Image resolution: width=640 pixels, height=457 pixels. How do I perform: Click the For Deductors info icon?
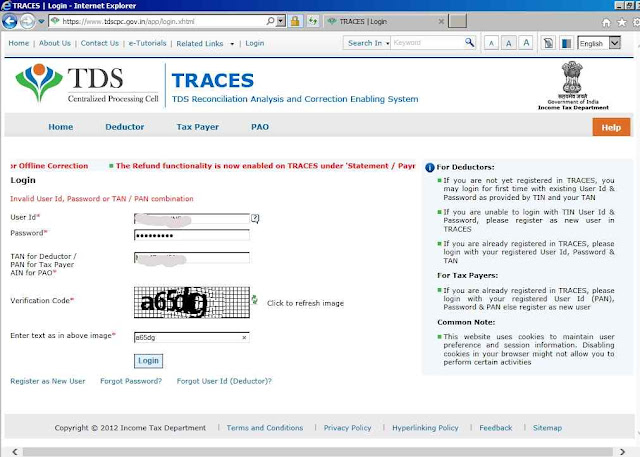pyautogui.click(x=429, y=167)
